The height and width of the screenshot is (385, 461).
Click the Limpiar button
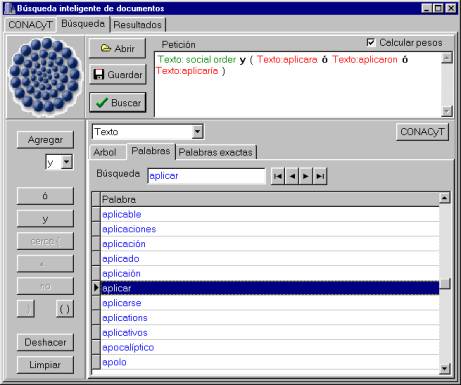coord(45,365)
